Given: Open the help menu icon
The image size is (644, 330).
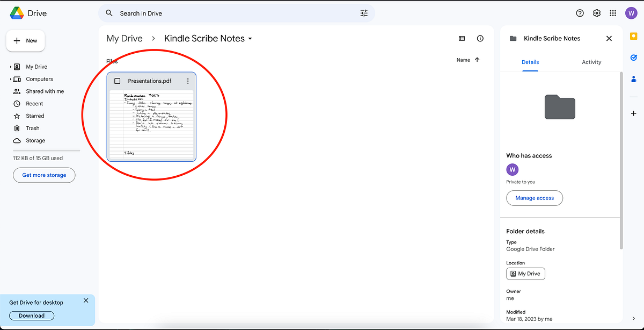Looking at the screenshot, I should [x=580, y=13].
